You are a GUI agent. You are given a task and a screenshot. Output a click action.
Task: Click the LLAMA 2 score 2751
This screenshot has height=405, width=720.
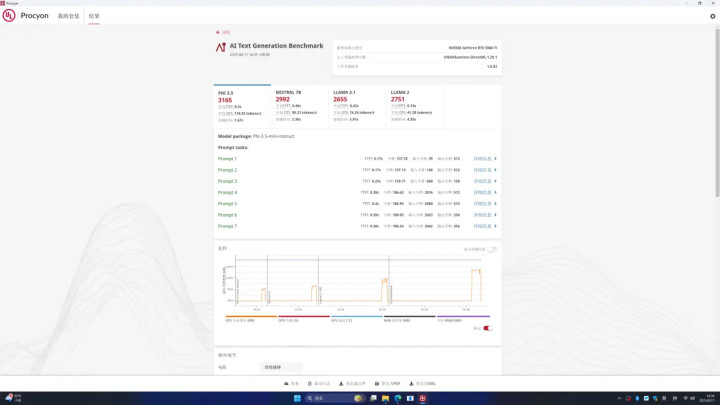click(x=398, y=99)
